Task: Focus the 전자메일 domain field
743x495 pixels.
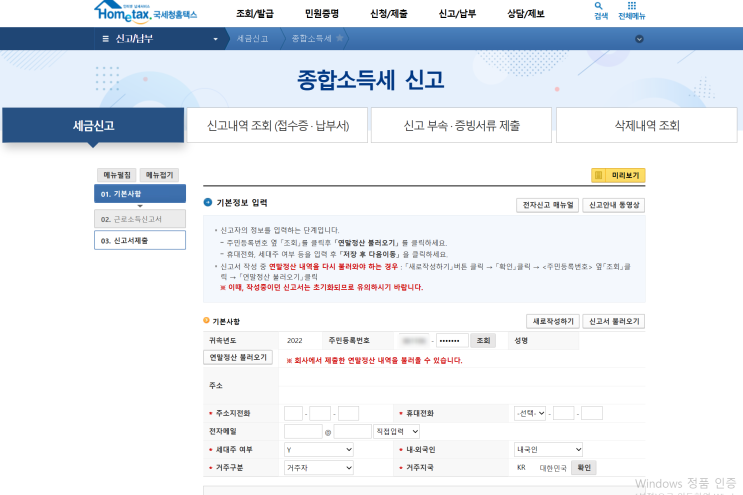Action: pos(353,432)
